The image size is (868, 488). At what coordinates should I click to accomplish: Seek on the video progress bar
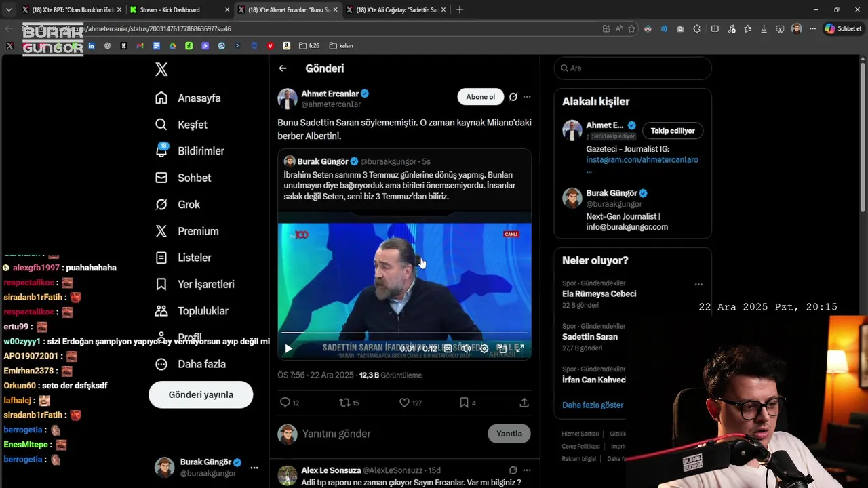click(x=404, y=333)
